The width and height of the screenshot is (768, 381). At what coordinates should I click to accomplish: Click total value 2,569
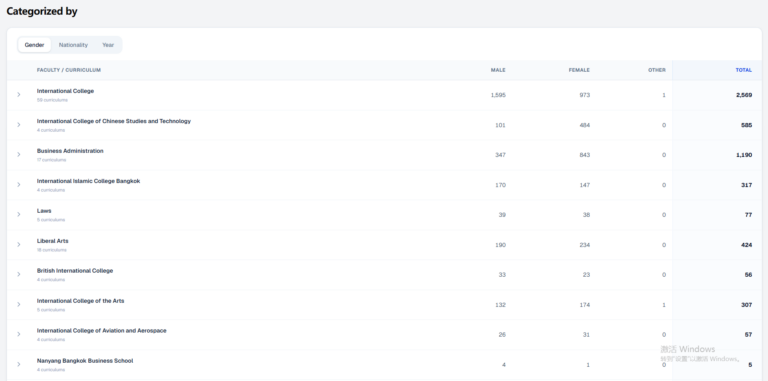(744, 95)
